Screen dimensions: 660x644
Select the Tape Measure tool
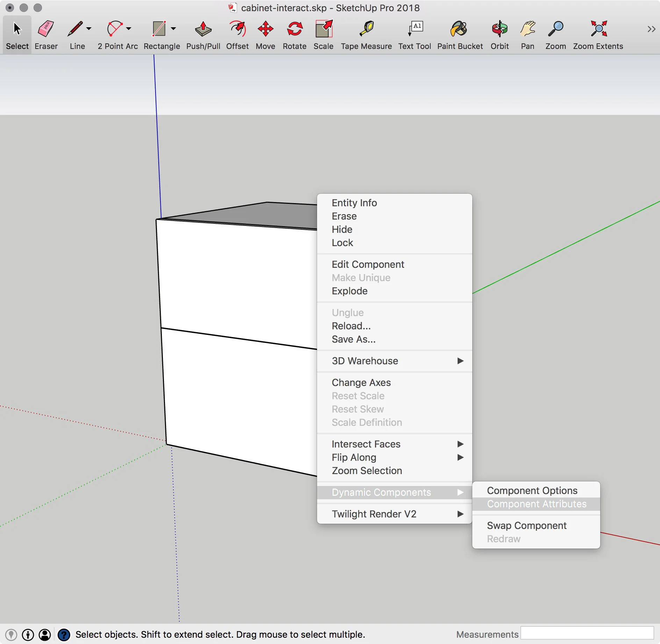pos(366,35)
